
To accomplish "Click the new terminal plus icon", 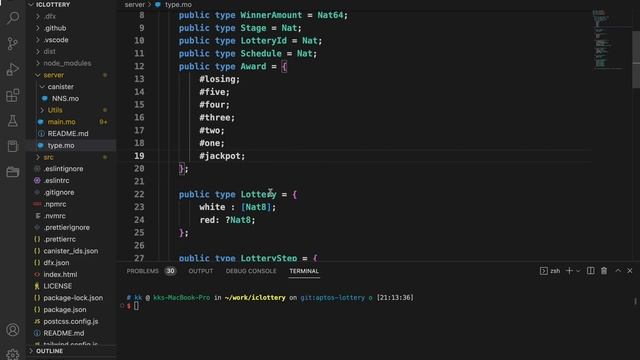I will (x=569, y=271).
